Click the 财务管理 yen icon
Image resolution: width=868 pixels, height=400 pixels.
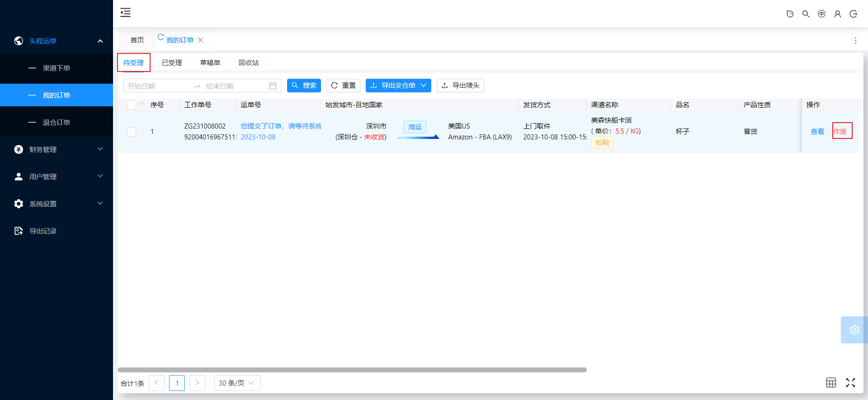[x=19, y=149]
